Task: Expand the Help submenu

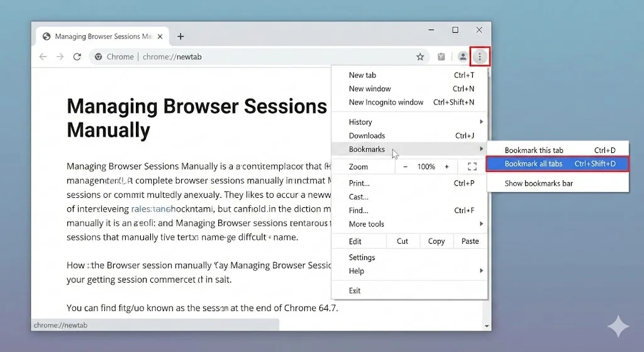Action: pyautogui.click(x=409, y=271)
